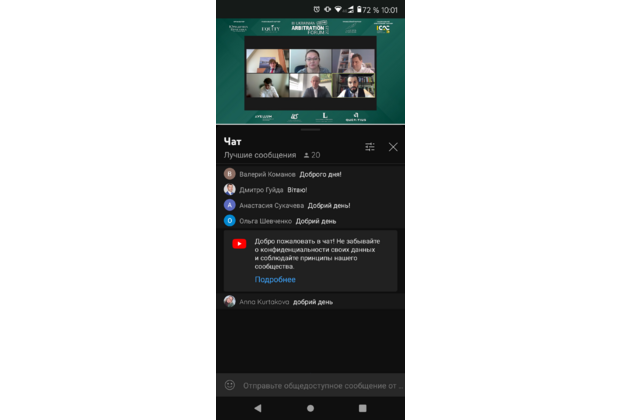Tap Валерий Команов's avatar

tap(230, 174)
